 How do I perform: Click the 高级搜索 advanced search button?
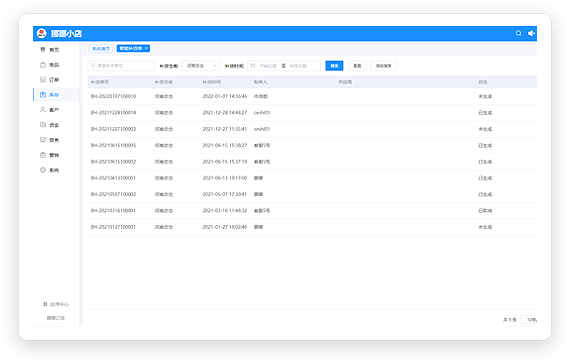[x=384, y=66]
